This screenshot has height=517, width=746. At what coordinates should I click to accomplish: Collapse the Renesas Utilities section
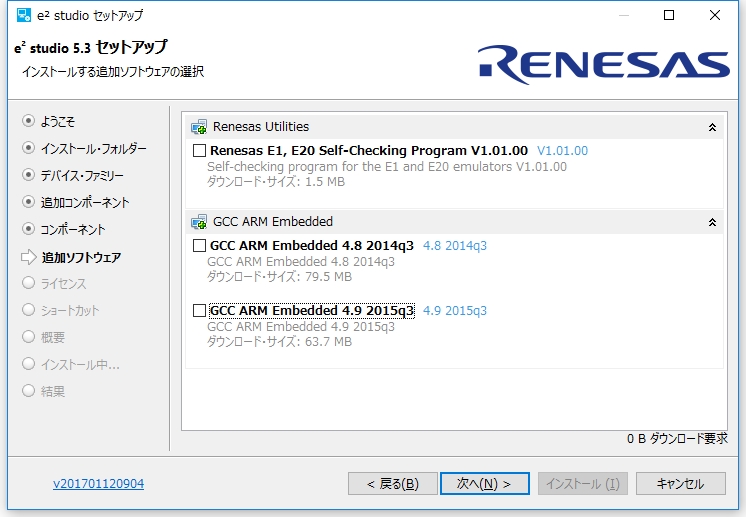(x=712, y=127)
